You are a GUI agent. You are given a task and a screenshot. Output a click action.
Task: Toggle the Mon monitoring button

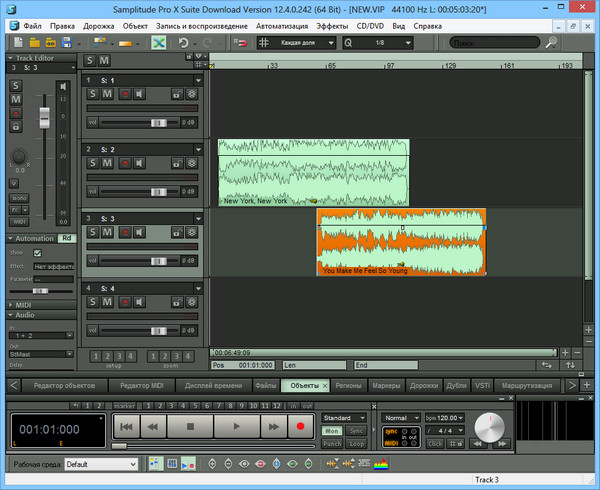(x=332, y=430)
